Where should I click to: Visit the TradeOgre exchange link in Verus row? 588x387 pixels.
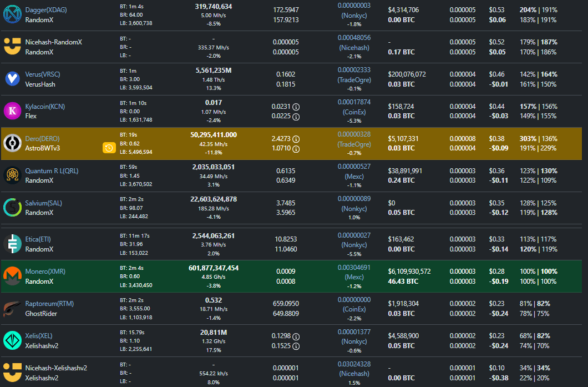point(354,80)
